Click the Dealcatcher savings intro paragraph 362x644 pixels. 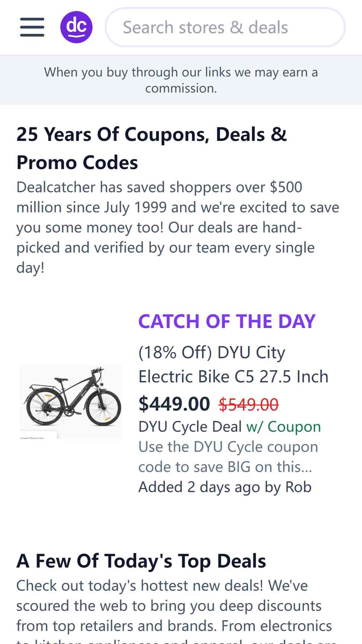(x=178, y=227)
